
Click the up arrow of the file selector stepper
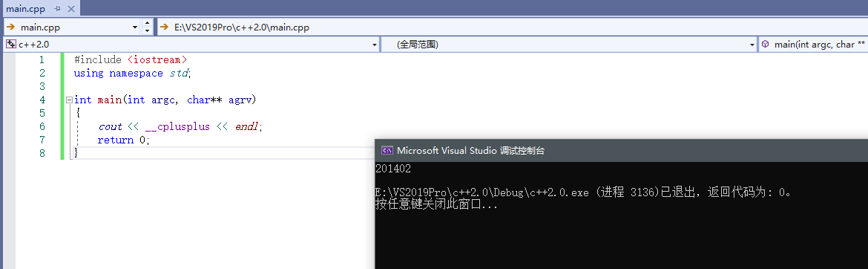[147, 23]
